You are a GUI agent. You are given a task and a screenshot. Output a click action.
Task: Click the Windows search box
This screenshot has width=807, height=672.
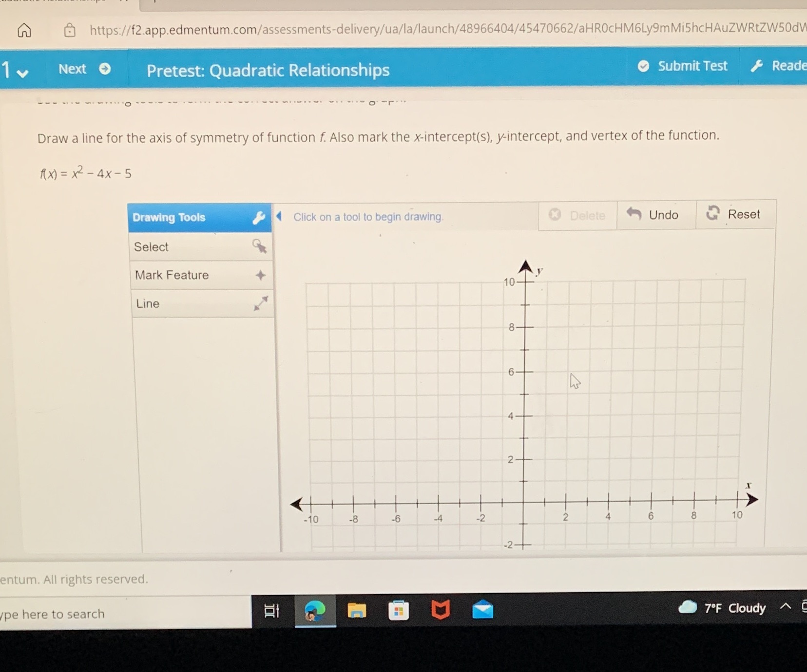pos(126,614)
